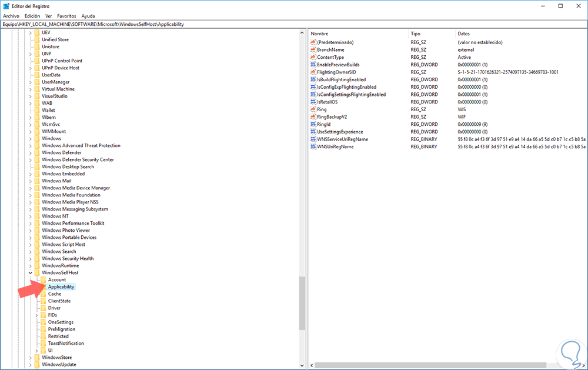The height and width of the screenshot is (370, 588).
Task: Open the Favoritos menu
Action: (66, 16)
